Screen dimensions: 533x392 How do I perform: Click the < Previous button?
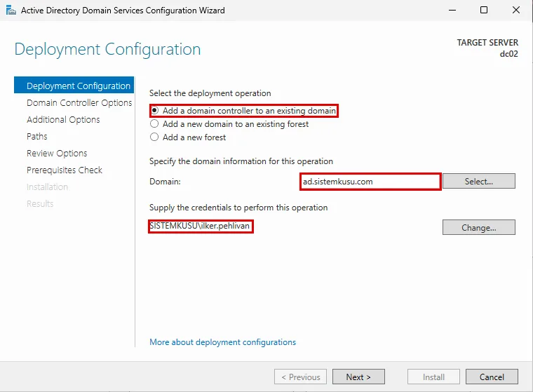300,377
